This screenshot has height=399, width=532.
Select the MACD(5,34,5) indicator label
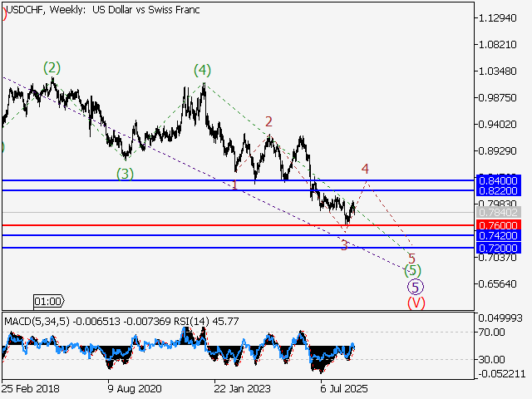point(38,320)
